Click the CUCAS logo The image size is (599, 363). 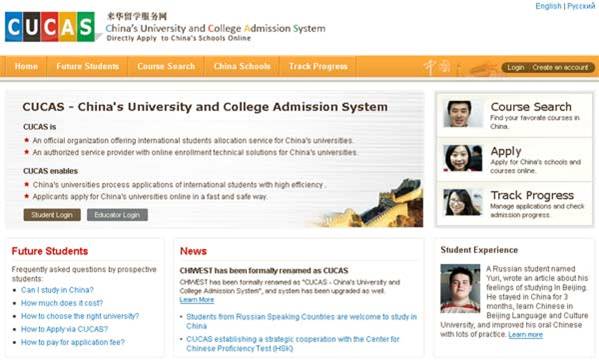(50, 27)
